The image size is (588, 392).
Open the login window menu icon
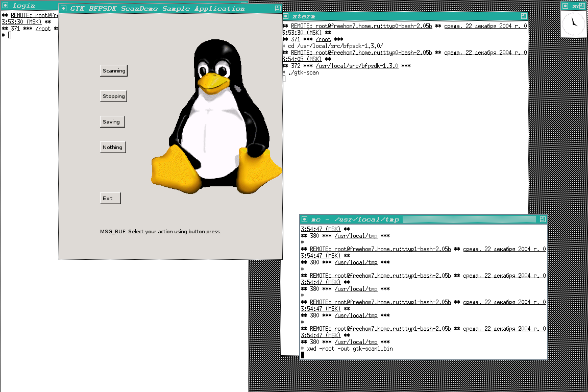point(6,5)
